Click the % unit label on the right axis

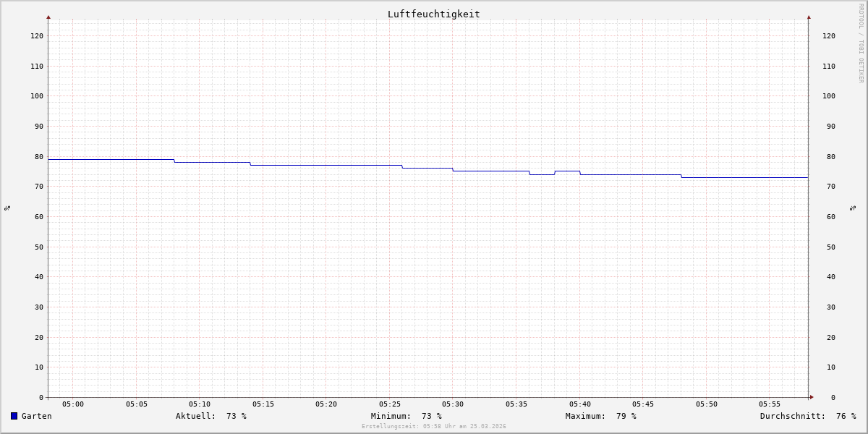point(854,208)
